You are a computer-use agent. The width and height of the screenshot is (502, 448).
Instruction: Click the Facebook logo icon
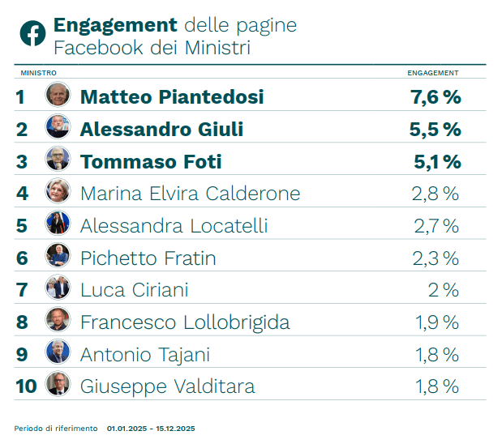32,33
